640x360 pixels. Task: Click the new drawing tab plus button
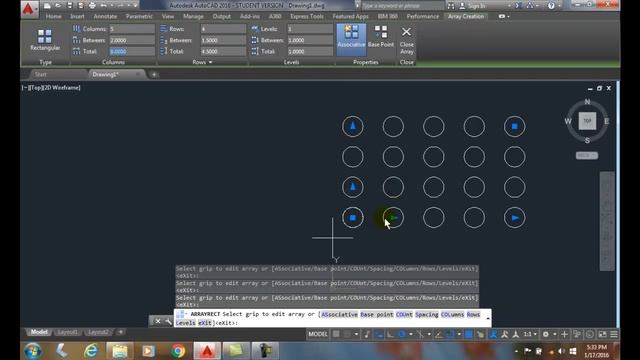coord(154,74)
